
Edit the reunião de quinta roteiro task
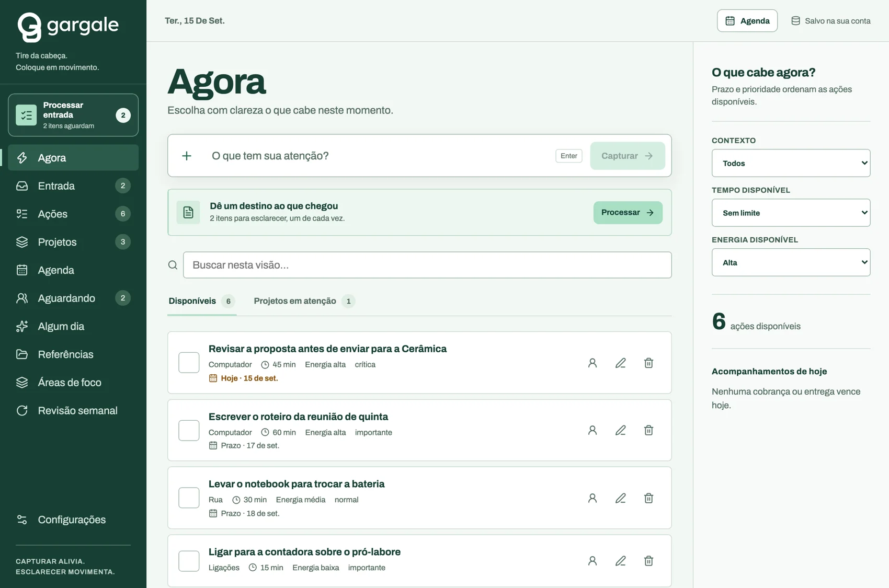[x=620, y=430]
